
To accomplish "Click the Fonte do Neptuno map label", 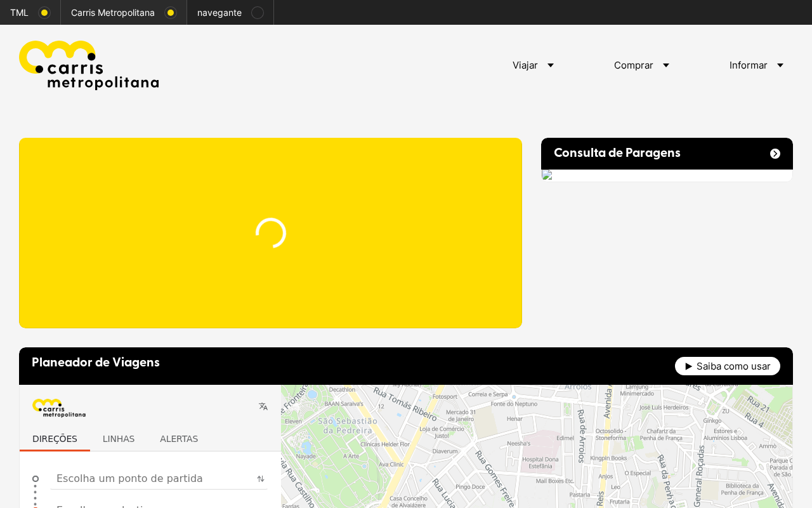I will 514,404.
